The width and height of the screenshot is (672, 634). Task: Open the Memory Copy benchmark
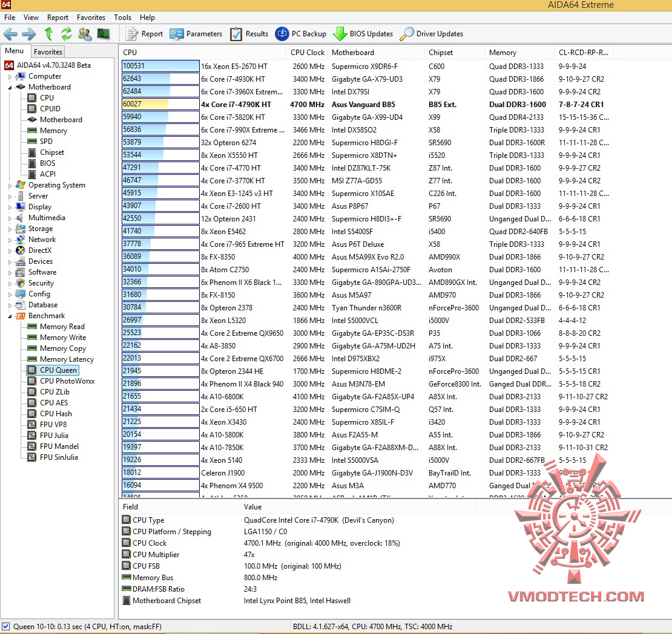(x=57, y=348)
